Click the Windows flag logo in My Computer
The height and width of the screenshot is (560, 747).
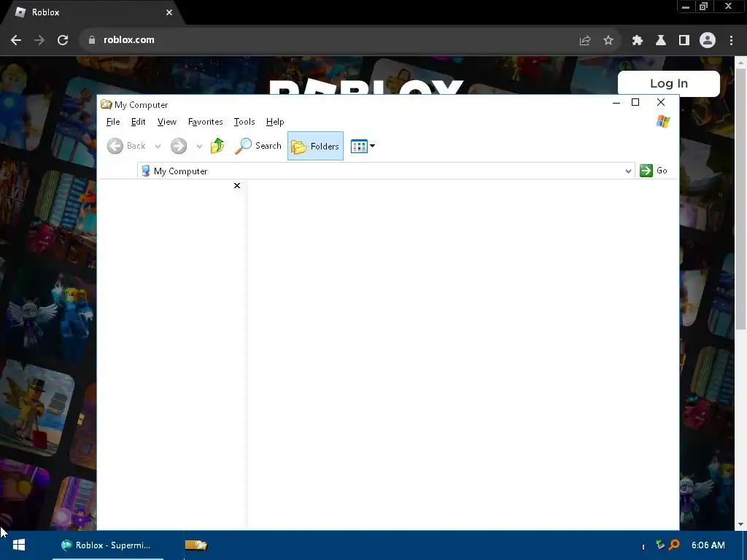pos(662,122)
